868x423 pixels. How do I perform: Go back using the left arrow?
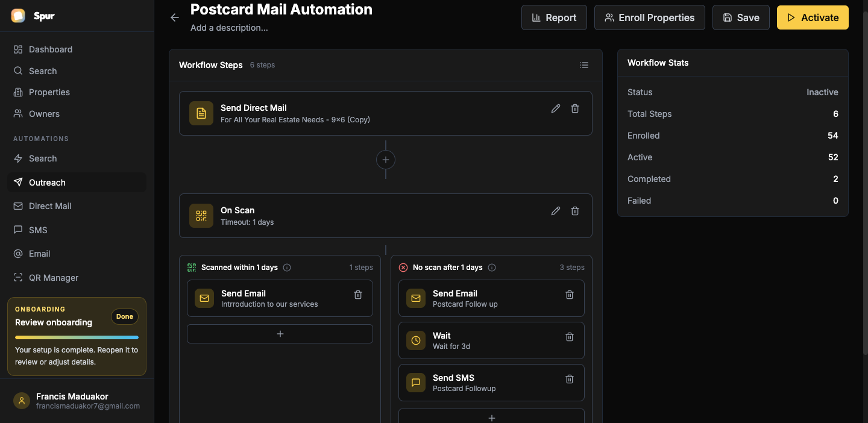point(175,17)
